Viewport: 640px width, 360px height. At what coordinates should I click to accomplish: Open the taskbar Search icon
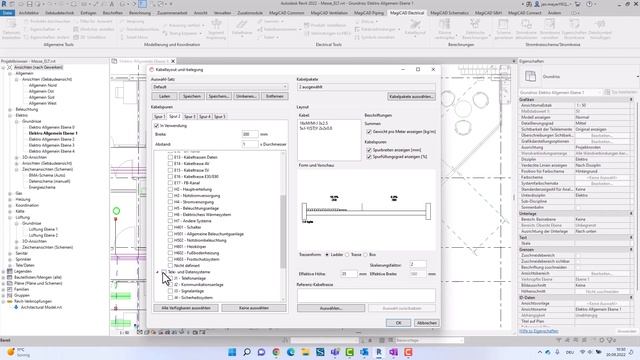click(x=247, y=352)
